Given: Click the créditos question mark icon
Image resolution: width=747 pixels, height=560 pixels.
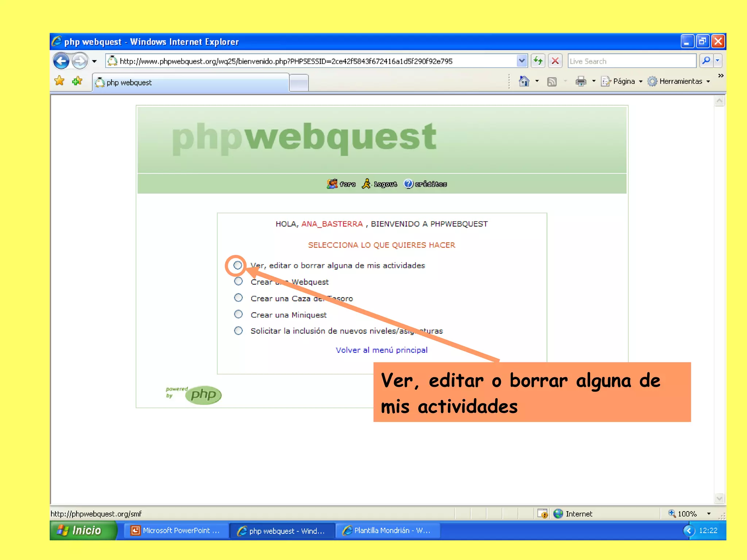Looking at the screenshot, I should [408, 184].
